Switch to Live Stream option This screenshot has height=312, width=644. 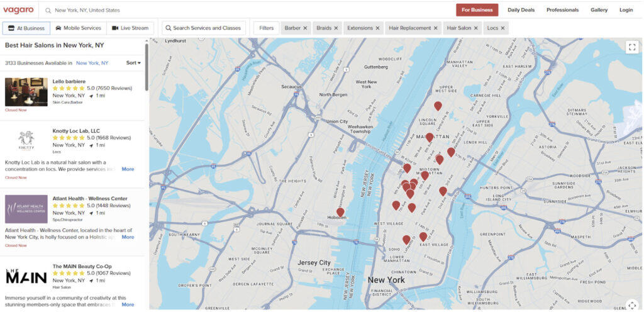click(130, 28)
